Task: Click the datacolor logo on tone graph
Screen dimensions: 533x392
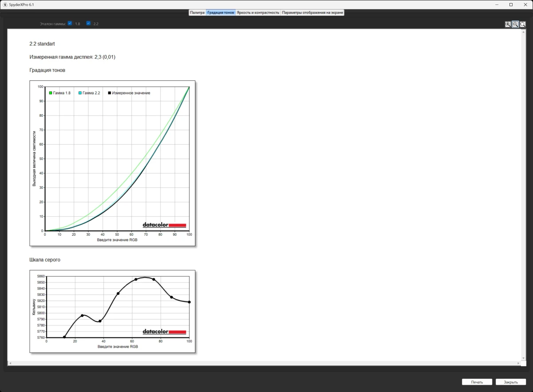Action: pos(164,225)
